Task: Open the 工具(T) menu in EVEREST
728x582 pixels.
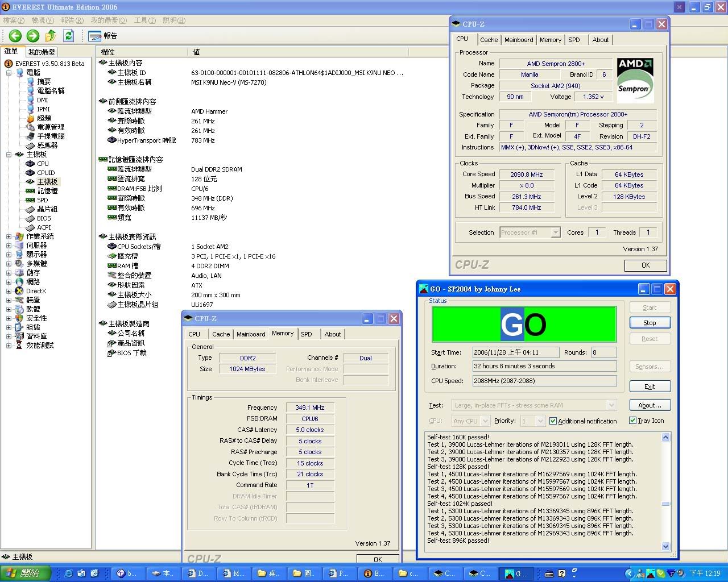Action: [x=144, y=20]
